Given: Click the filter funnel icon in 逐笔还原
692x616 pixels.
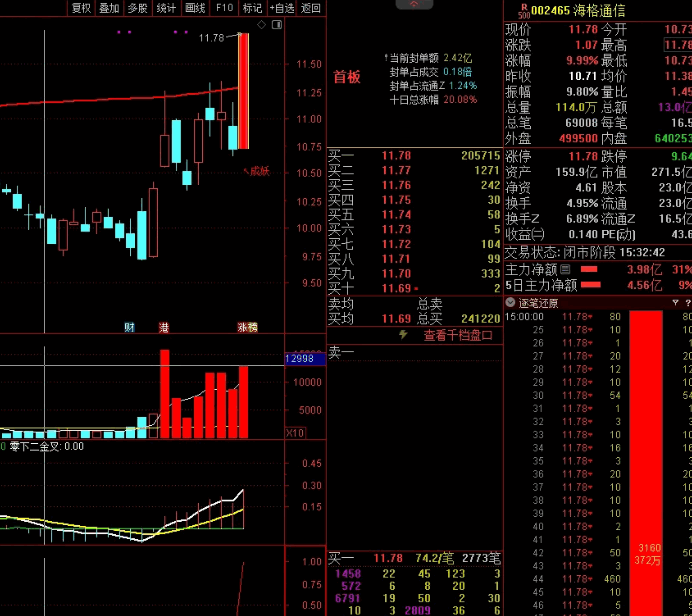Looking at the screenshot, I should [675, 303].
